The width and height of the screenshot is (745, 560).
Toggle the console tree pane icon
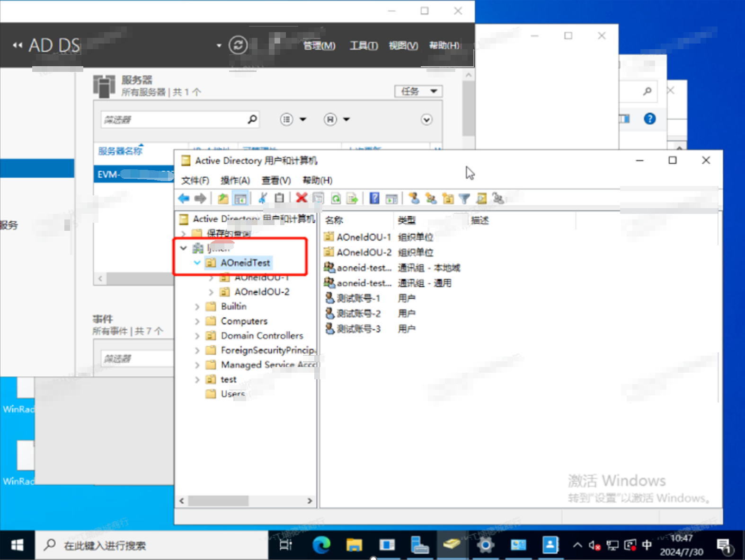point(240,199)
